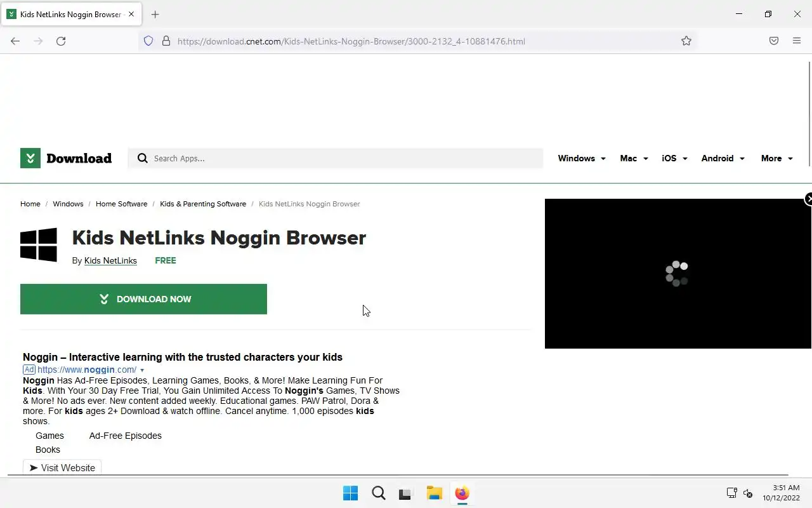This screenshot has height=508, width=812.
Task: Click the Download wordmark text
Action: (79, 158)
